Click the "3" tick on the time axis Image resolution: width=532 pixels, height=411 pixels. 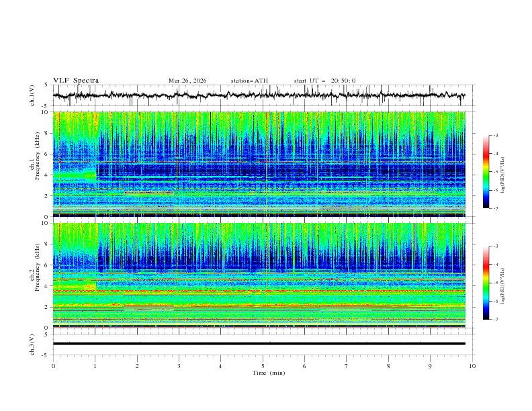click(179, 366)
